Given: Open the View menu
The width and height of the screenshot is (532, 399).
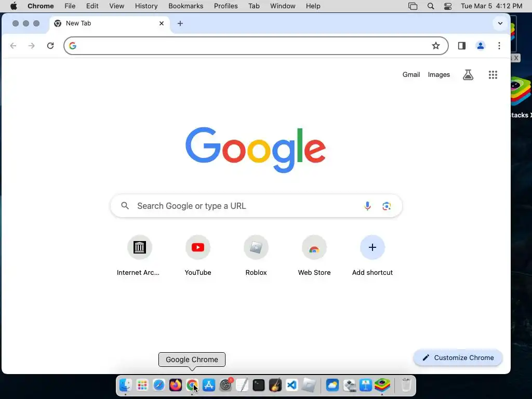Looking at the screenshot, I should tap(116, 6).
